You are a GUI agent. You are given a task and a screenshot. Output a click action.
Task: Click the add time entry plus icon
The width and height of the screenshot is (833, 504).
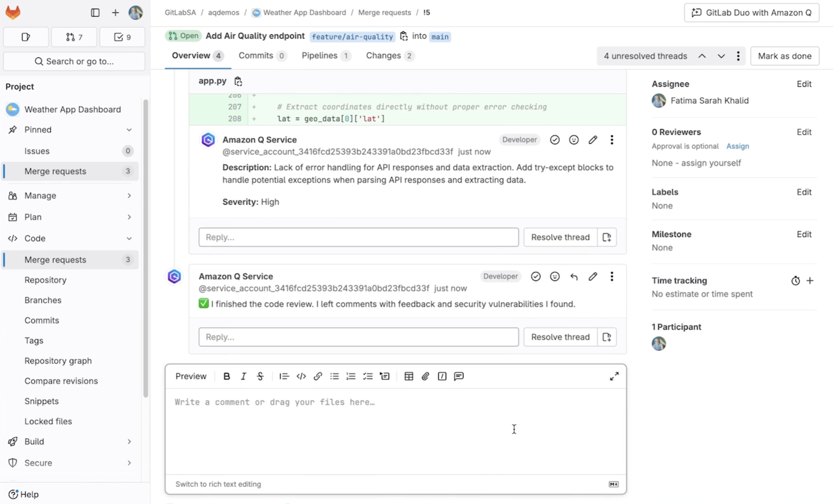coord(810,281)
